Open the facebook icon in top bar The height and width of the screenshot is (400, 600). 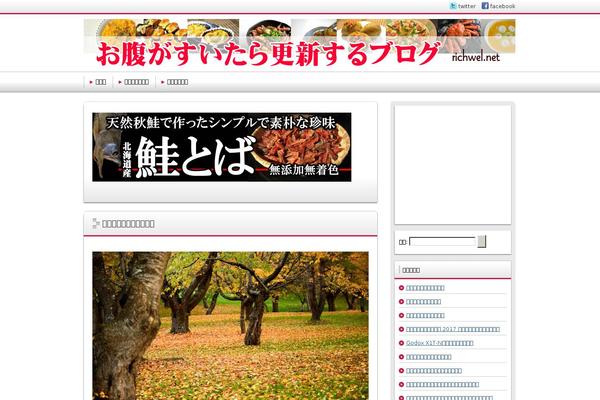pyautogui.click(x=485, y=6)
